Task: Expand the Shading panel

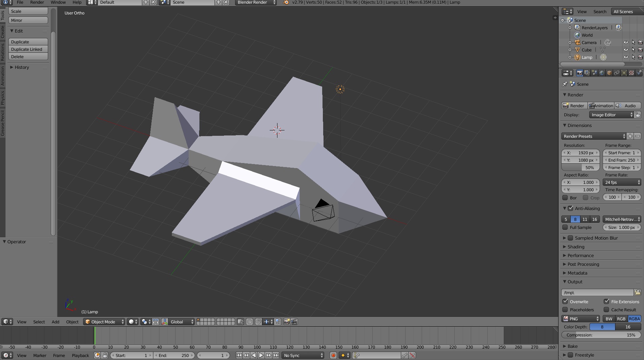Action: pos(576,247)
